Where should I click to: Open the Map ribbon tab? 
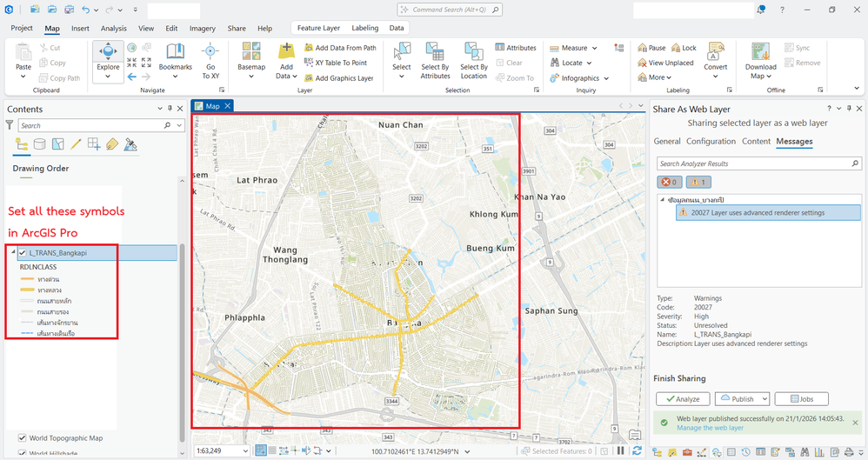pos(52,28)
